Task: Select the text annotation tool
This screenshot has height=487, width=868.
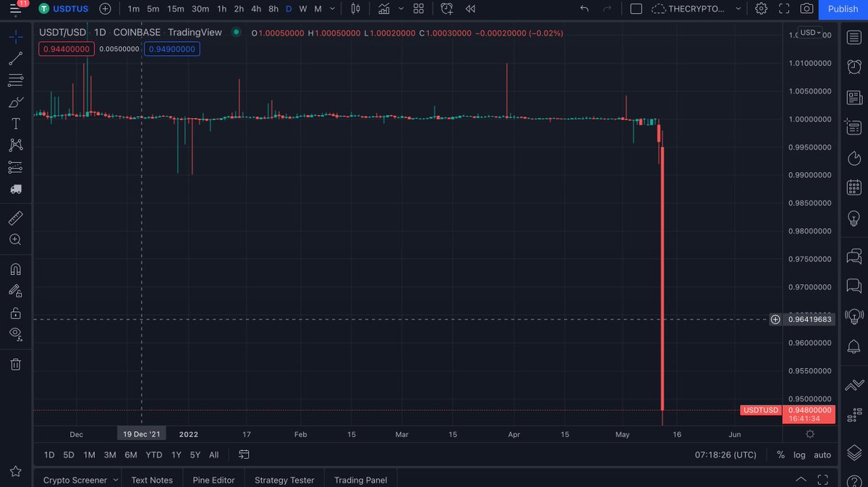Action: 15,124
